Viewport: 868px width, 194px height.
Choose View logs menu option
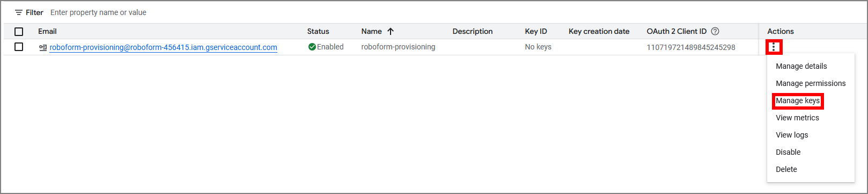(792, 135)
